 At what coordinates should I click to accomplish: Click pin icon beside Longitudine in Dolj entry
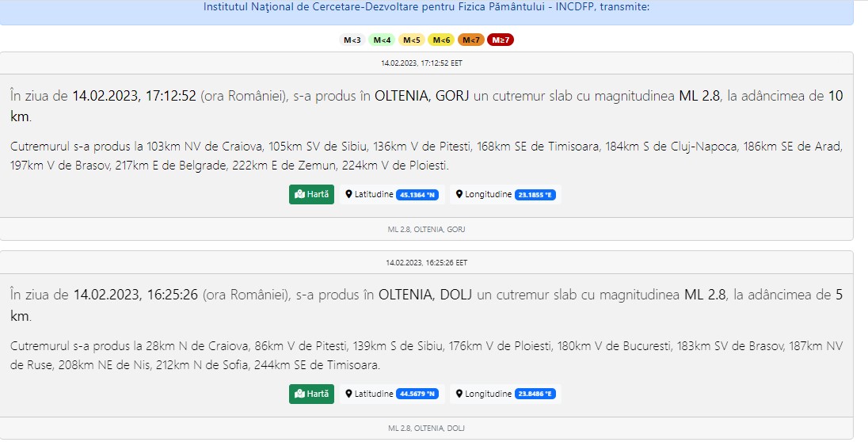[459, 394]
